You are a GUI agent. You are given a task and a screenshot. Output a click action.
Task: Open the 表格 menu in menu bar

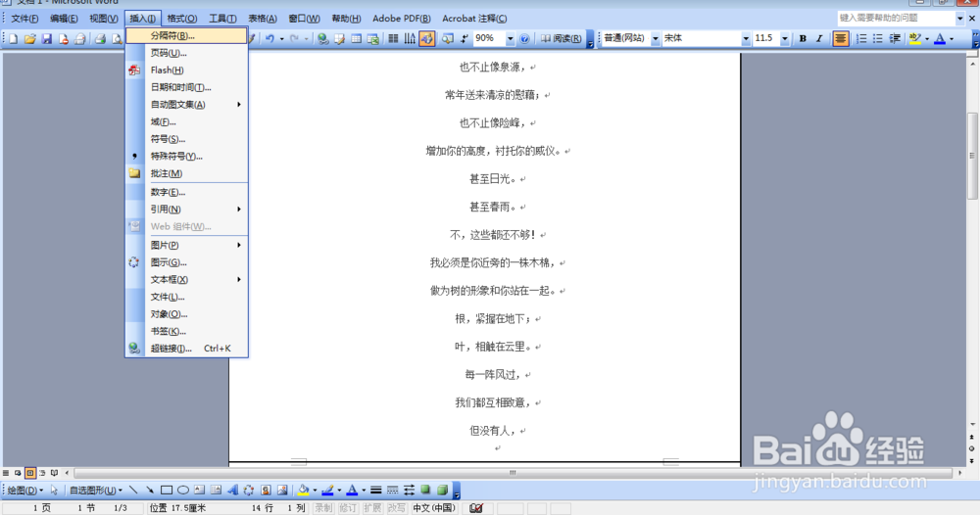coord(263,18)
